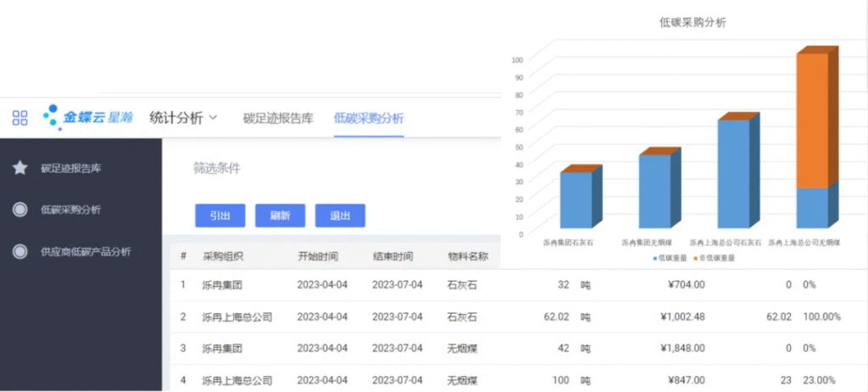This screenshot has width=868, height=392.
Task: Click the 开始时间 column header
Action: coord(318,256)
